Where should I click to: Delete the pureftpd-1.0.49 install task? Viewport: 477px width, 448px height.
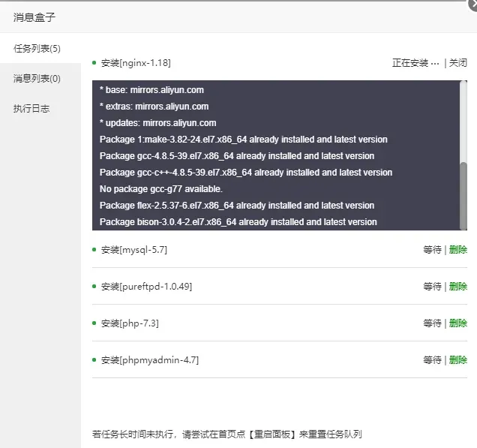(457, 286)
